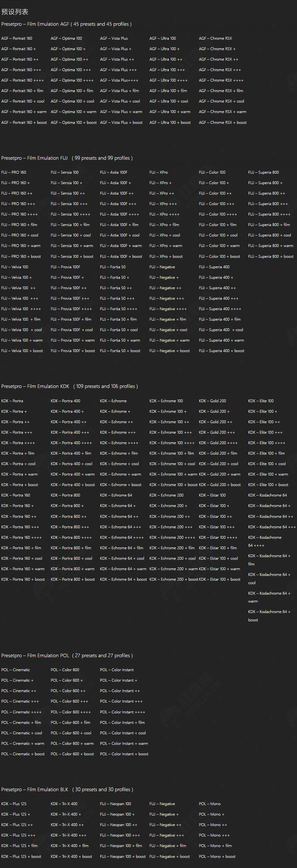Screen dimensions: 297x868
Task: Choose 'FUJ – Astia 100F + warm' preset
Action: coord(121,246)
